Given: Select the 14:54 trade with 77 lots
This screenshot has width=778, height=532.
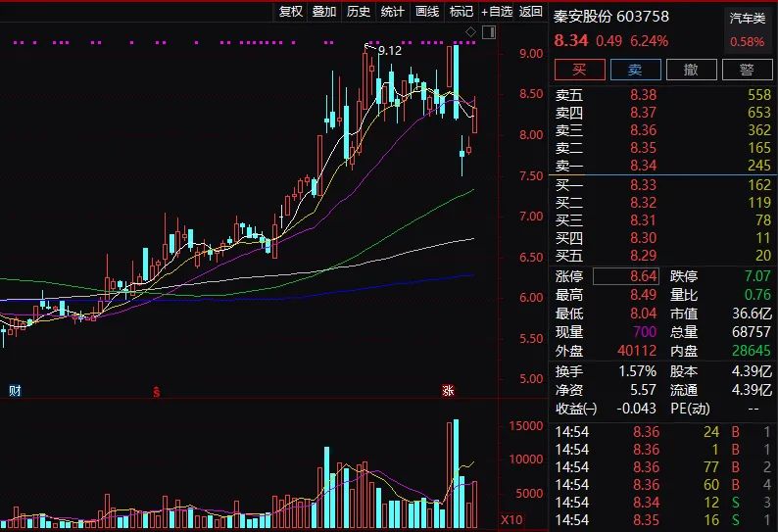Looking at the screenshot, I should [x=662, y=467].
